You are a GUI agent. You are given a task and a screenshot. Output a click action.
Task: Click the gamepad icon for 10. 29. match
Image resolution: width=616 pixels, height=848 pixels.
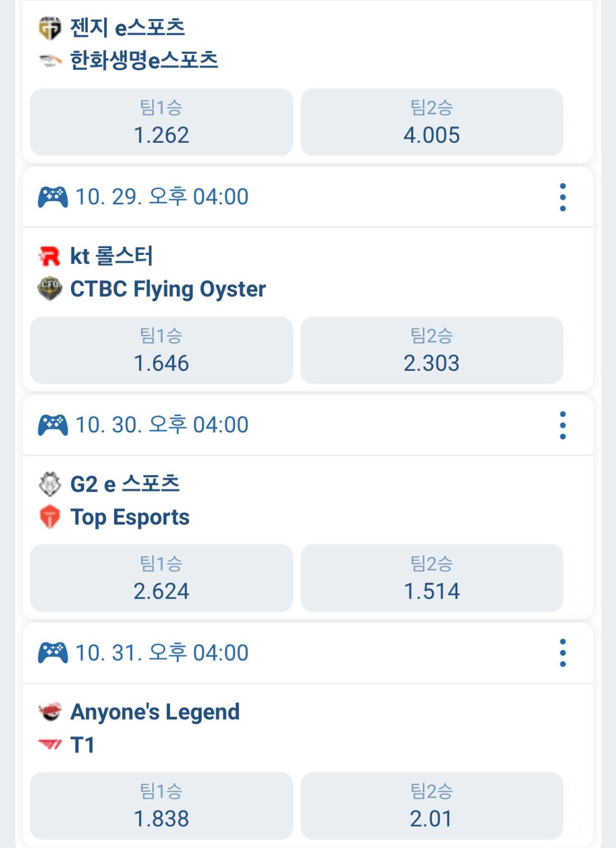click(x=53, y=197)
